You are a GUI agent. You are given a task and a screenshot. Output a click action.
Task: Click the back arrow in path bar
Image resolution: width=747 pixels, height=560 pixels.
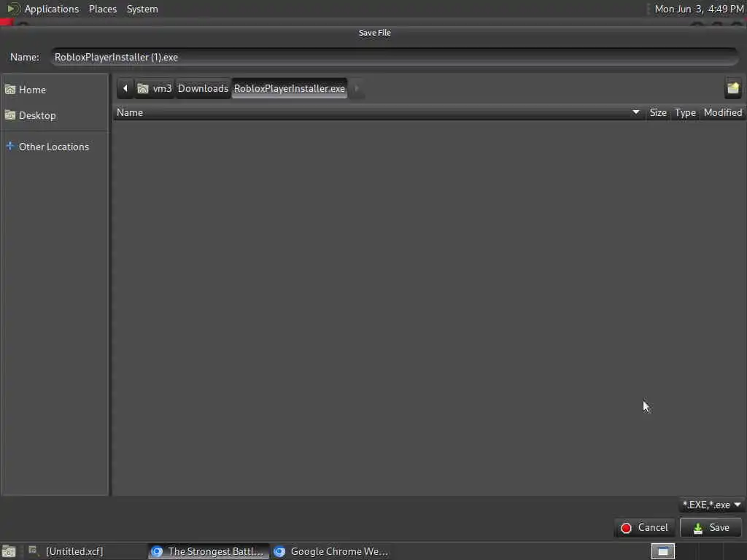125,88
